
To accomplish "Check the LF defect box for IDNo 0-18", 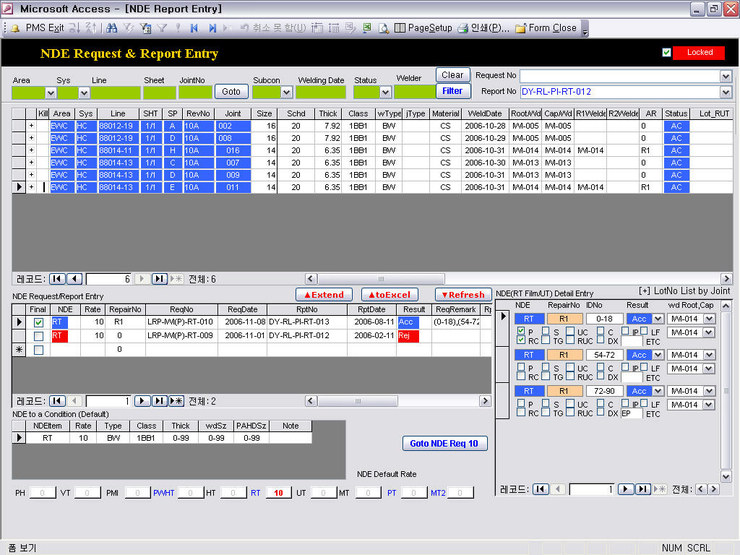I will tap(643, 330).
